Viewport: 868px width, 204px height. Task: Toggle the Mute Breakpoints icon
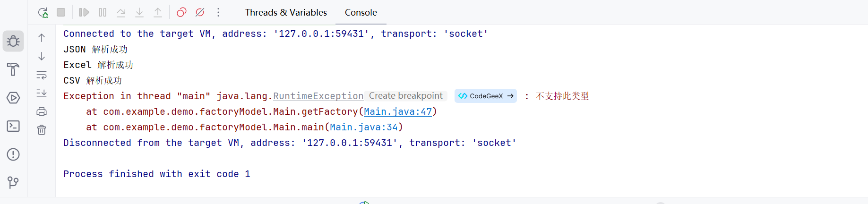tap(200, 13)
